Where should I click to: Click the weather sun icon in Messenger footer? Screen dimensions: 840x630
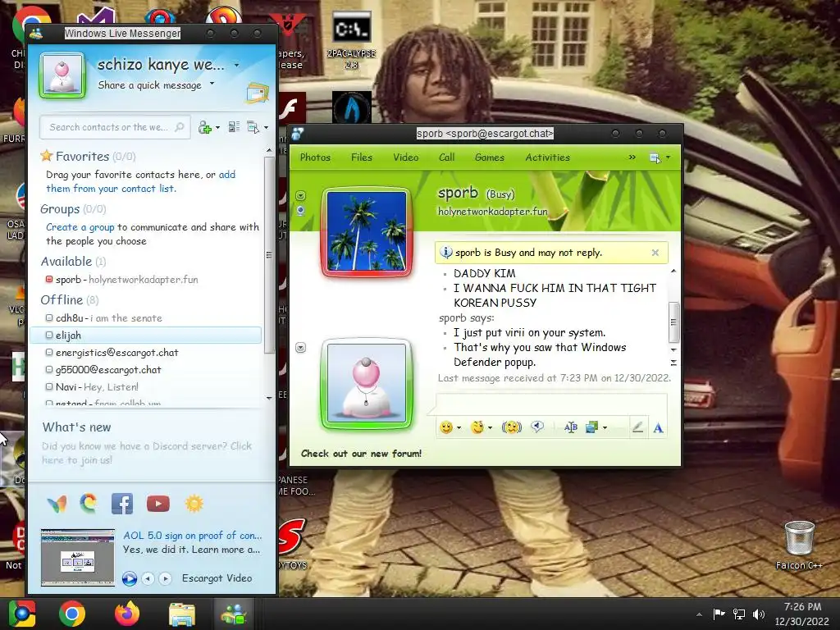pyautogui.click(x=194, y=504)
